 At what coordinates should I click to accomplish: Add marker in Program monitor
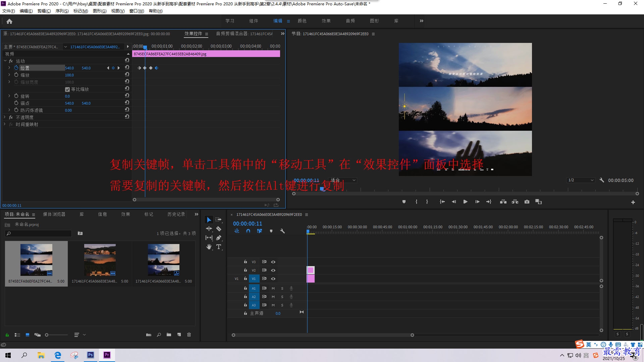[404, 202]
